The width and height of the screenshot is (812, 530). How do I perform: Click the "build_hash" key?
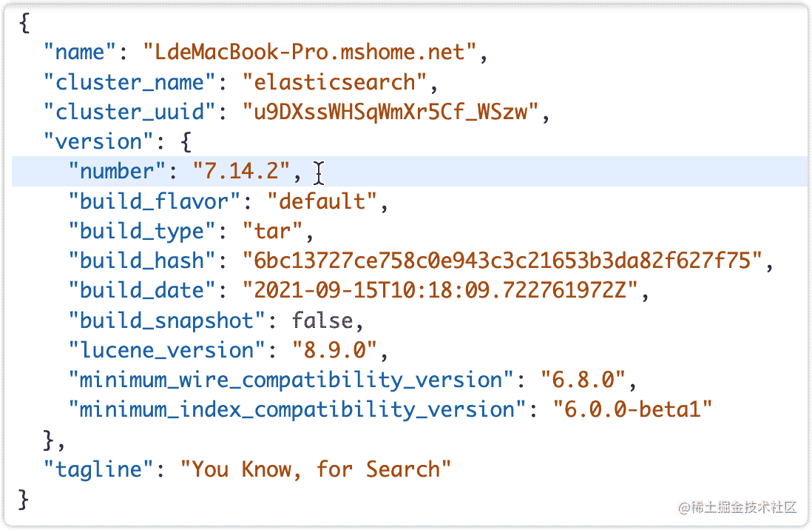(143, 261)
